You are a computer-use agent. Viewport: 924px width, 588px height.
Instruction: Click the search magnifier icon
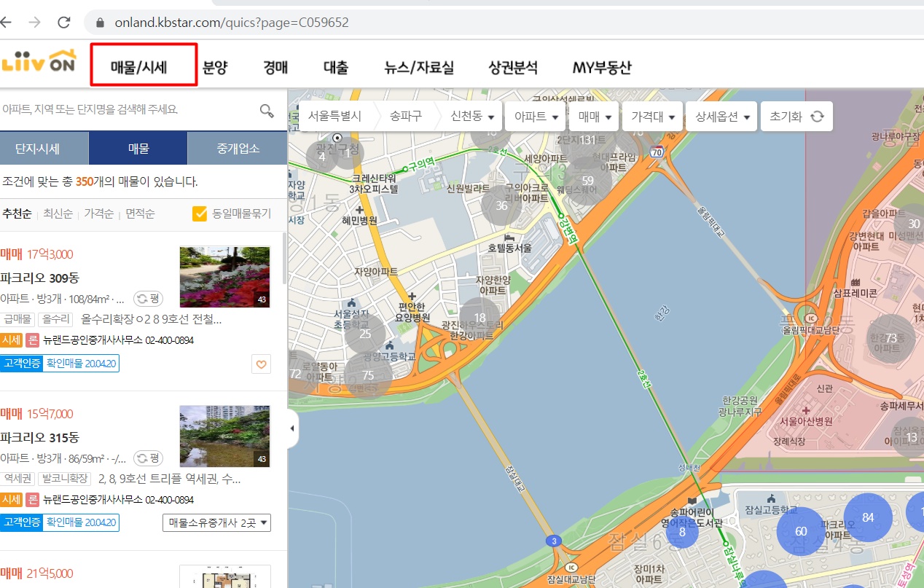click(x=267, y=110)
